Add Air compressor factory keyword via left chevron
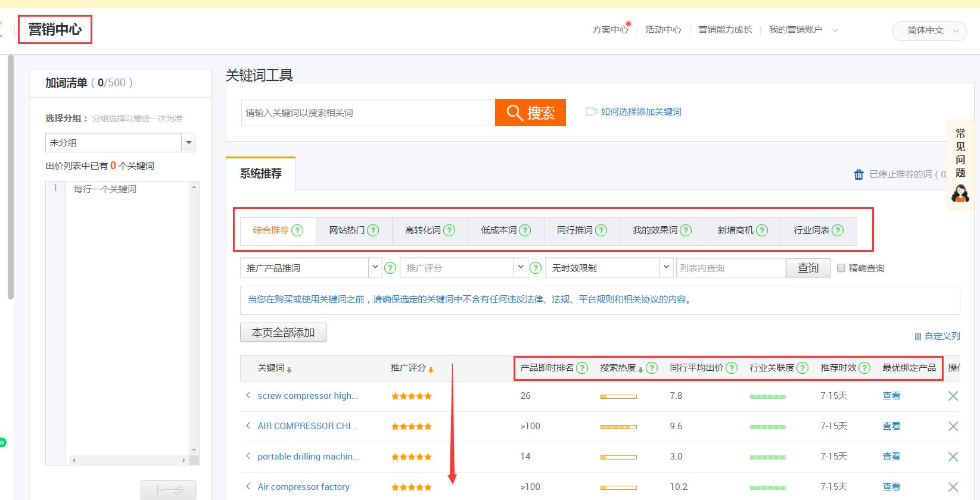 [248, 486]
